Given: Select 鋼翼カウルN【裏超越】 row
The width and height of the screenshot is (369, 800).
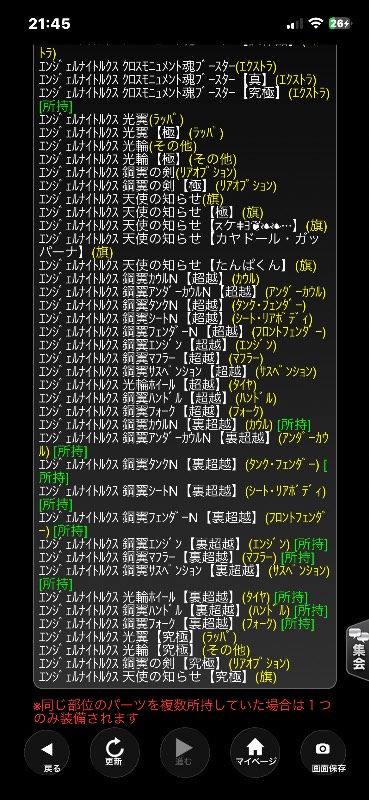Looking at the screenshot, I should [175, 425].
